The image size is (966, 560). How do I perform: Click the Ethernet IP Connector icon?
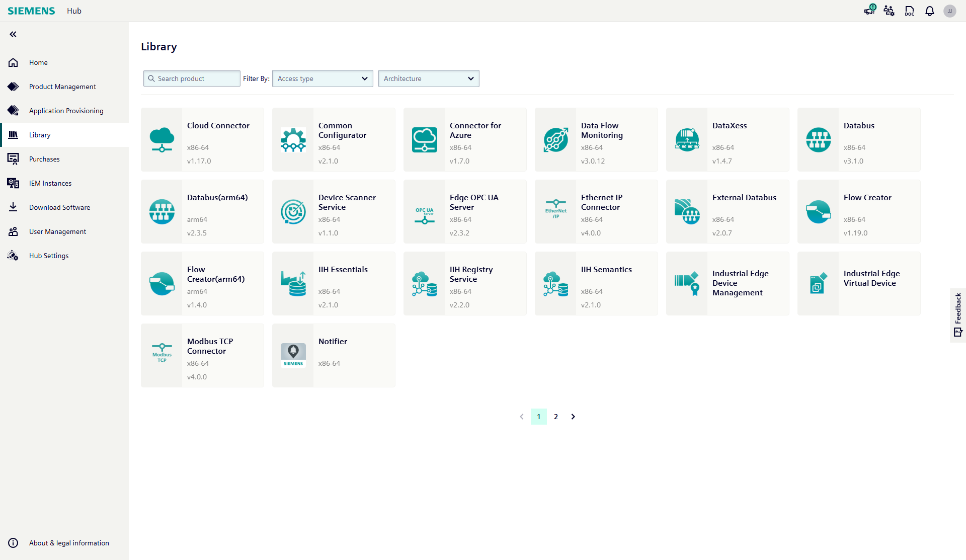[556, 209]
